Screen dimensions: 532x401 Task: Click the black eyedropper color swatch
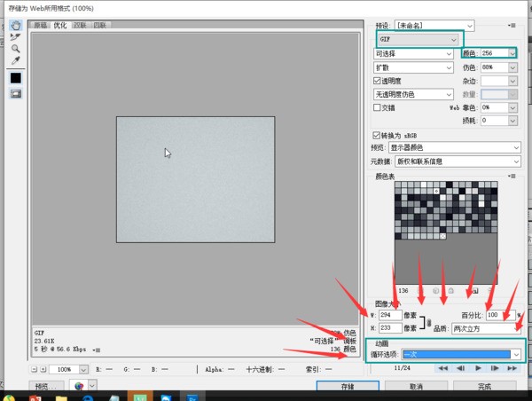15,78
